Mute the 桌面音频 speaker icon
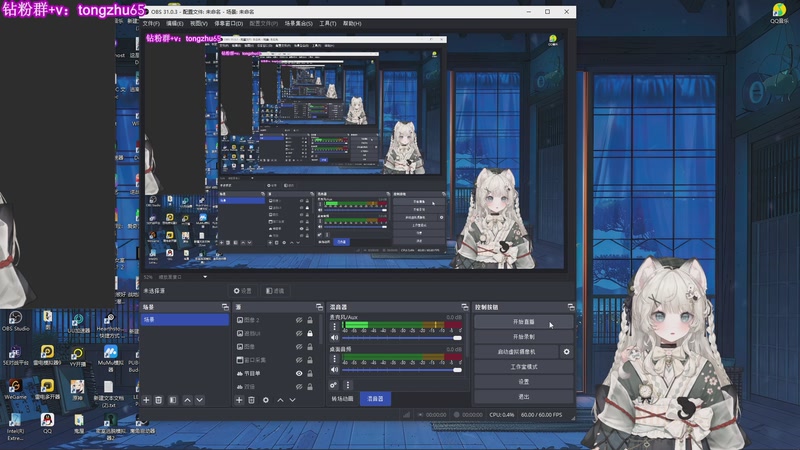 pos(334,370)
